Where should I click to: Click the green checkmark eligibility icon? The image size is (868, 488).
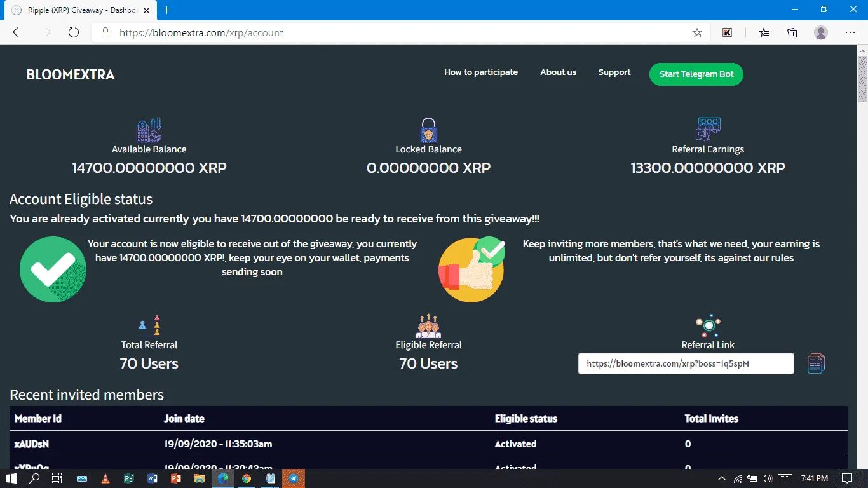[53, 269]
